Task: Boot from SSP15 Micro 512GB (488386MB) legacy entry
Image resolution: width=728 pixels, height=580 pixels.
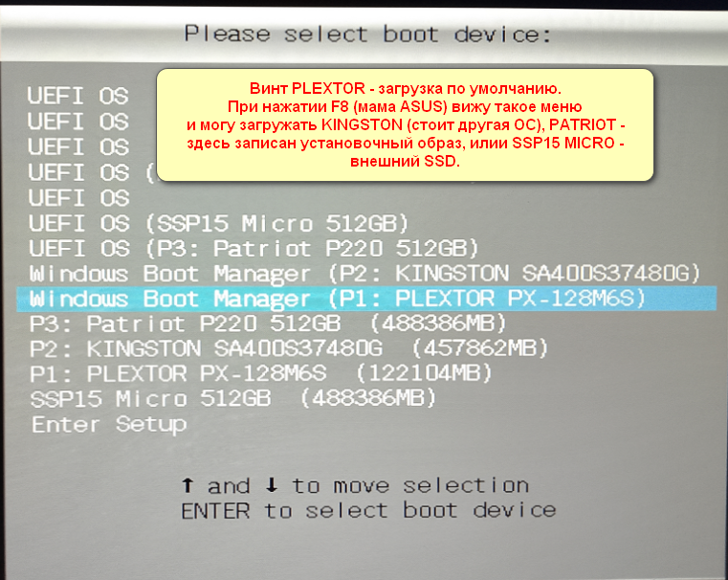Action: click(x=233, y=399)
